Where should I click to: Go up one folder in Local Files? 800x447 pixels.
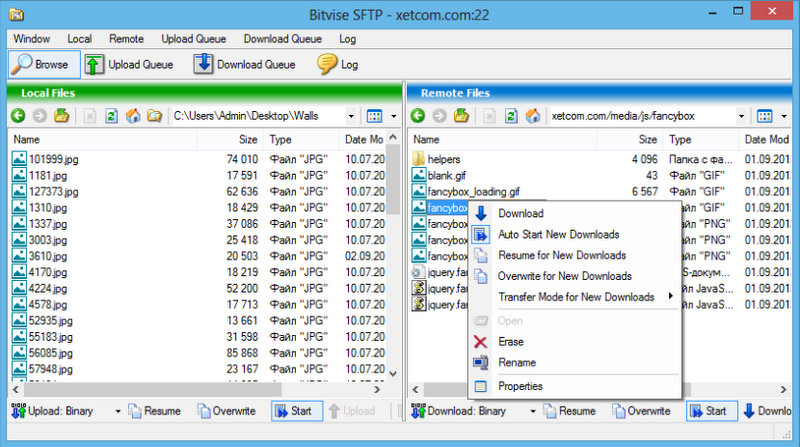point(61,116)
